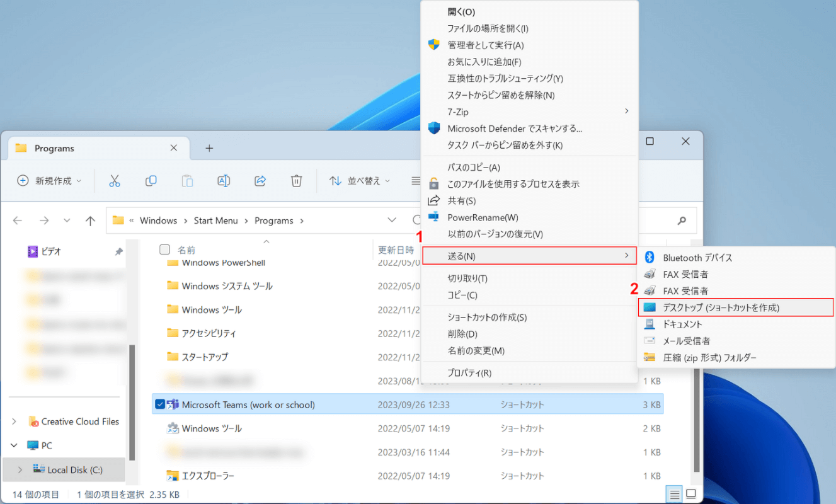Open the 送る(N) submenu
The width and height of the screenshot is (836, 504).
point(529,256)
